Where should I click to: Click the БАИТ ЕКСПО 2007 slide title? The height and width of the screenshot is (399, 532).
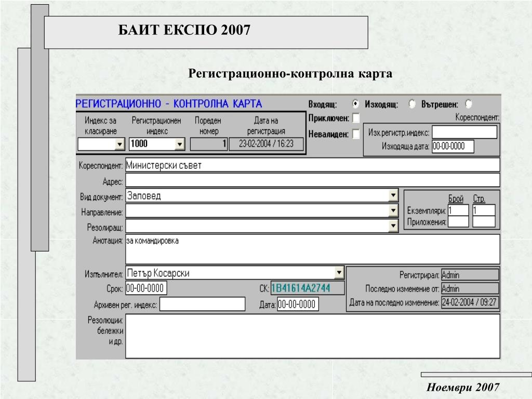click(184, 30)
